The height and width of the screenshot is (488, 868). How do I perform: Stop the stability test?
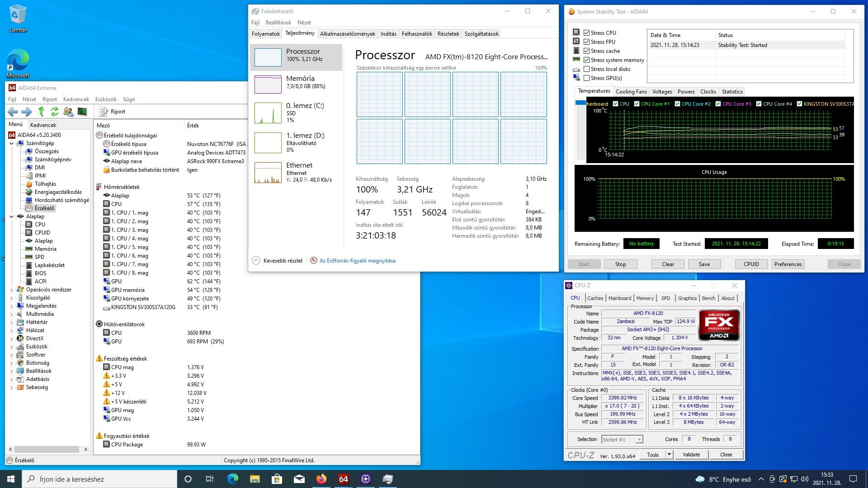point(620,264)
